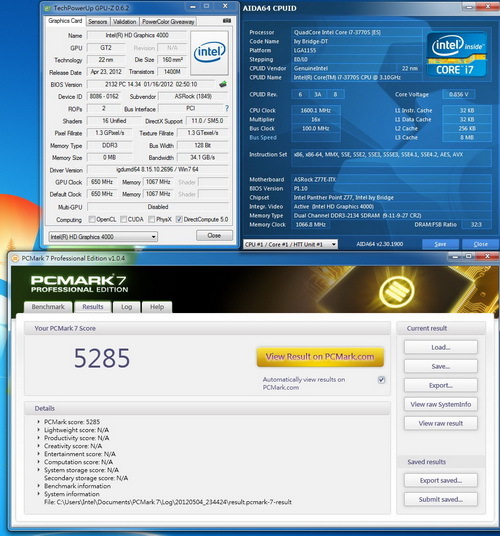
Task: Expand the Computation score row
Action: pyautogui.click(x=39, y=462)
